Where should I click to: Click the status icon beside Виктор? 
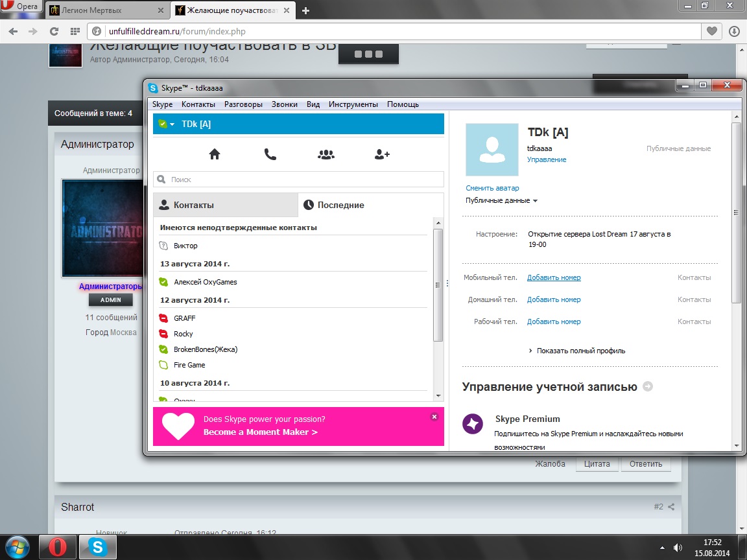coord(163,246)
